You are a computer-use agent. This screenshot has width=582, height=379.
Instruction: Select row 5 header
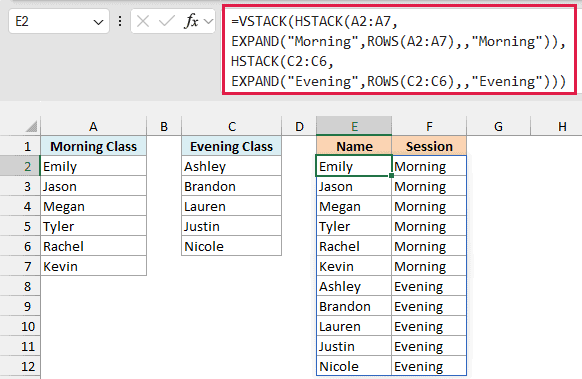(20, 226)
